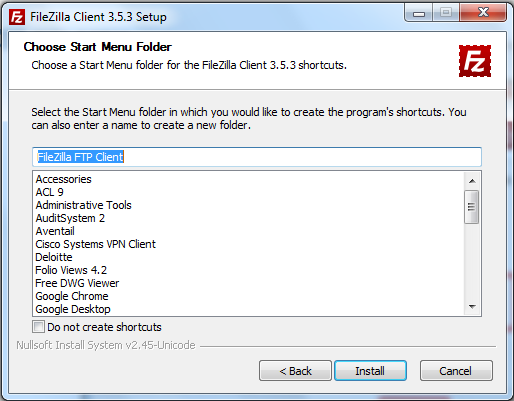This screenshot has width=514, height=401.
Task: Select Free DWG Viewer folder
Action: point(77,283)
